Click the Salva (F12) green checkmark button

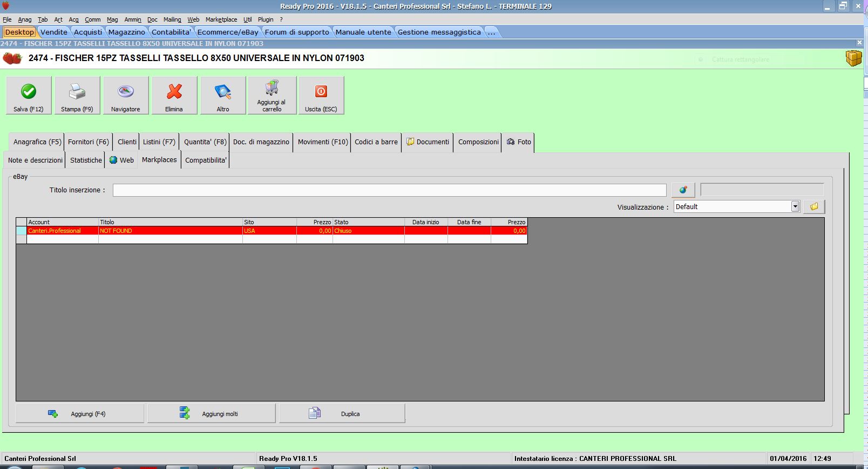tap(29, 95)
